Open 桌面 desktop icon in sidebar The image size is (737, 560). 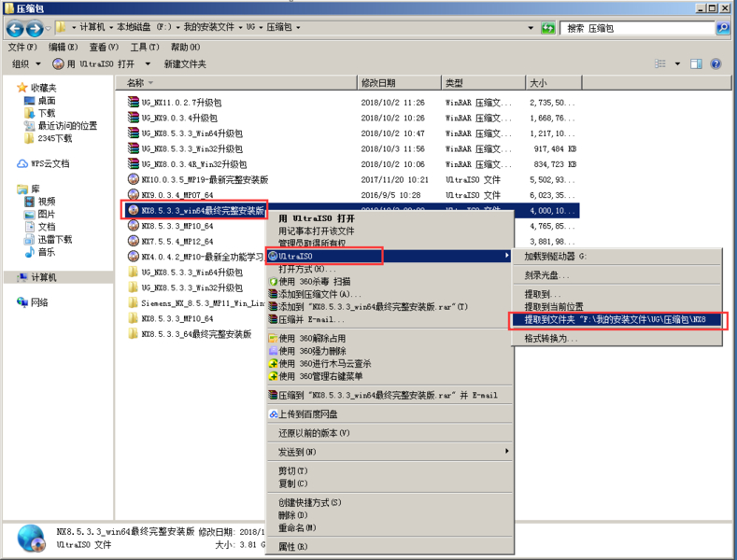point(30,101)
